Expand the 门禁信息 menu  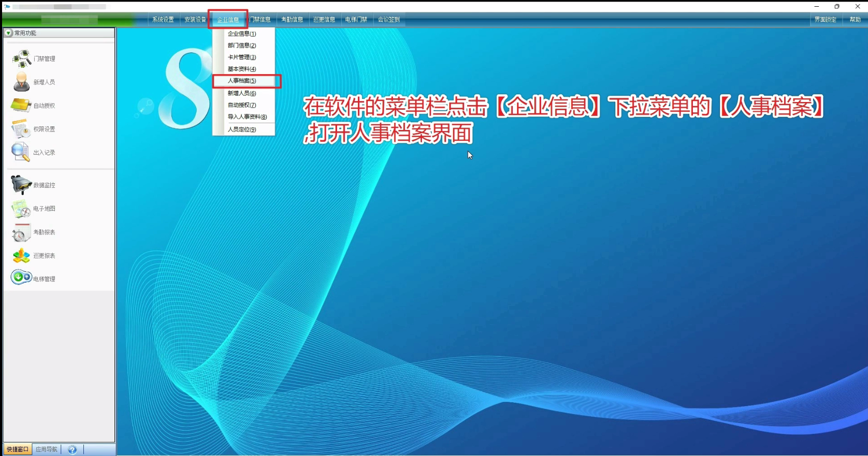click(261, 20)
